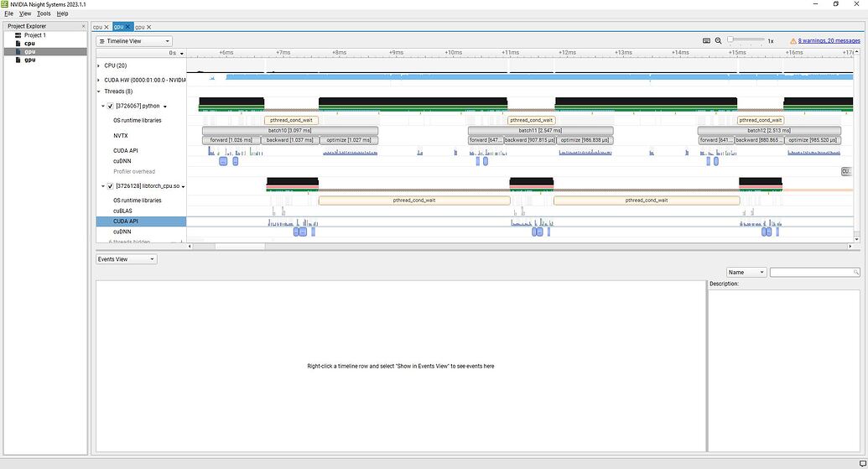The height and width of the screenshot is (469, 868).
Task: Toggle the [3726128] libtorch_cpu.so thread checkbox
Action: (x=110, y=186)
